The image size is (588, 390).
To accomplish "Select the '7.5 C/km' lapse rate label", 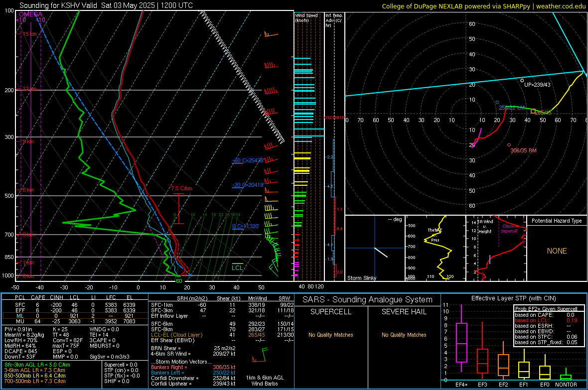I will pos(181,188).
